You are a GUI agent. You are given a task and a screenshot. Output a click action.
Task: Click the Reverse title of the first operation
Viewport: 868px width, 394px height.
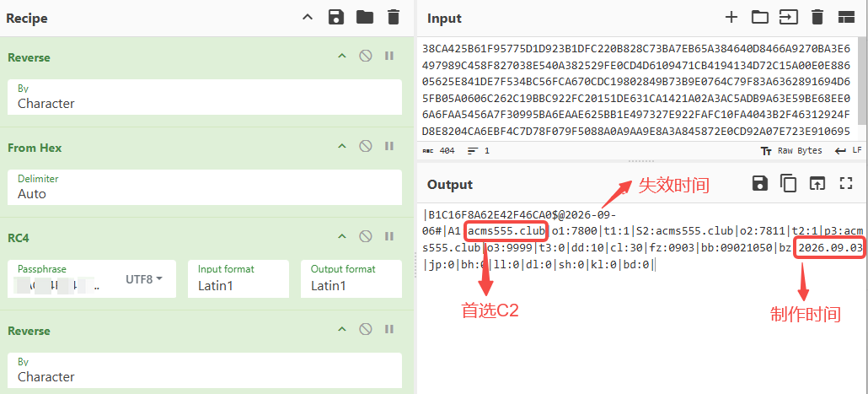point(29,57)
